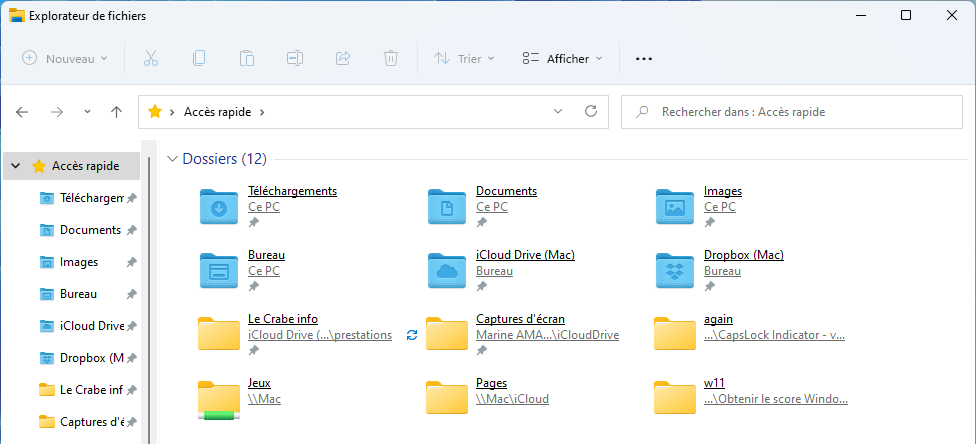
Task: Select the Jeux network folder icon
Action: pyautogui.click(x=218, y=399)
